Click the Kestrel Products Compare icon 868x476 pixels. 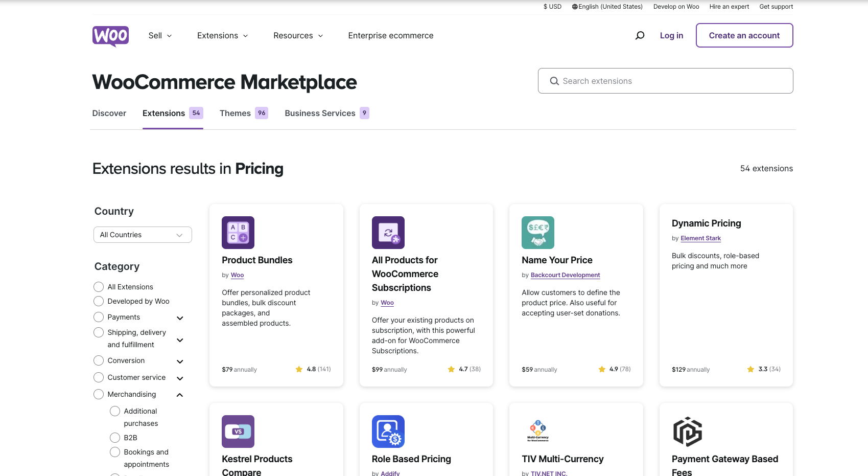pos(238,432)
